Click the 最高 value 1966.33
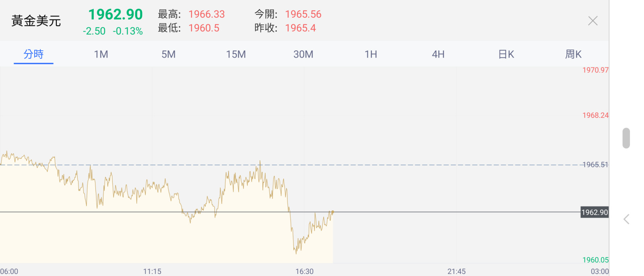 (x=206, y=14)
